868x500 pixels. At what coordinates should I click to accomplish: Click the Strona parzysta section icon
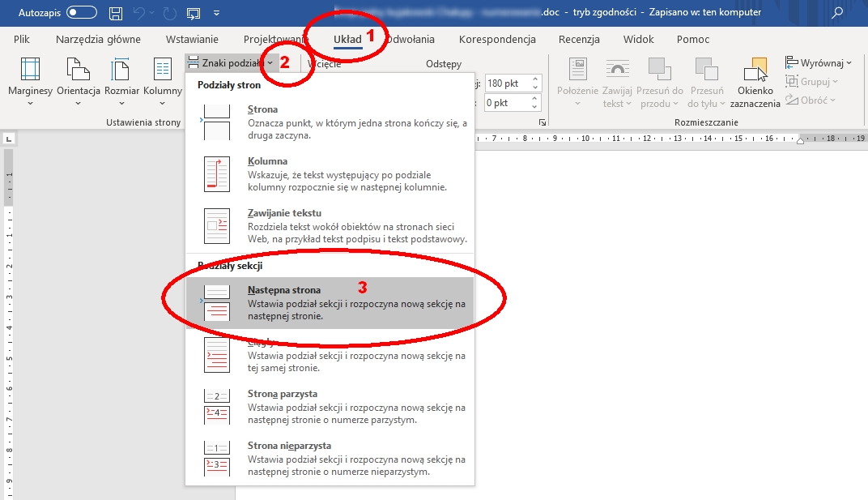pos(216,407)
